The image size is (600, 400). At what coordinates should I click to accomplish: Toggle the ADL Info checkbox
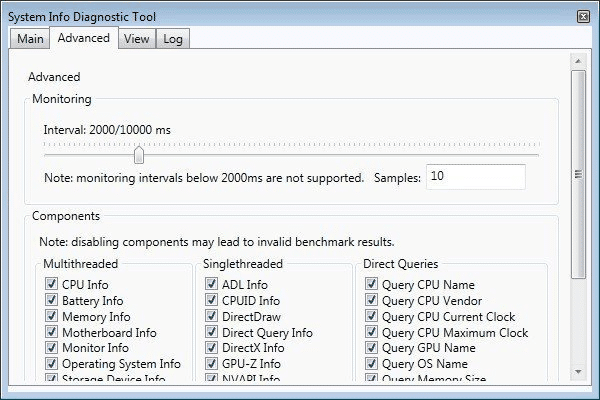click(211, 285)
